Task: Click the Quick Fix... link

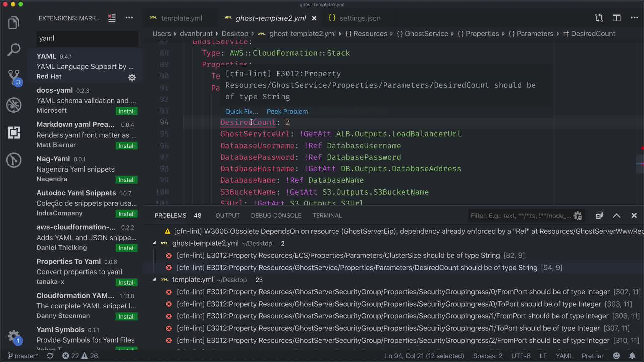Action: pos(241,111)
